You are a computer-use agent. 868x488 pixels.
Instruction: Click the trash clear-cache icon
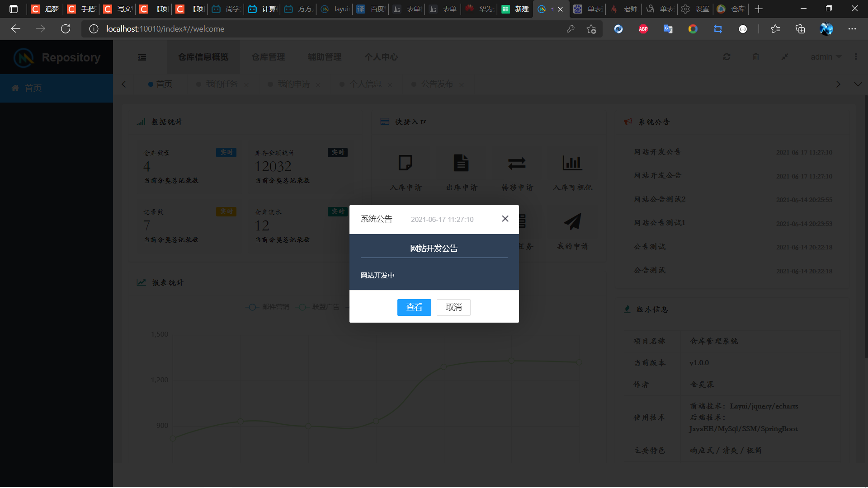pyautogui.click(x=756, y=57)
